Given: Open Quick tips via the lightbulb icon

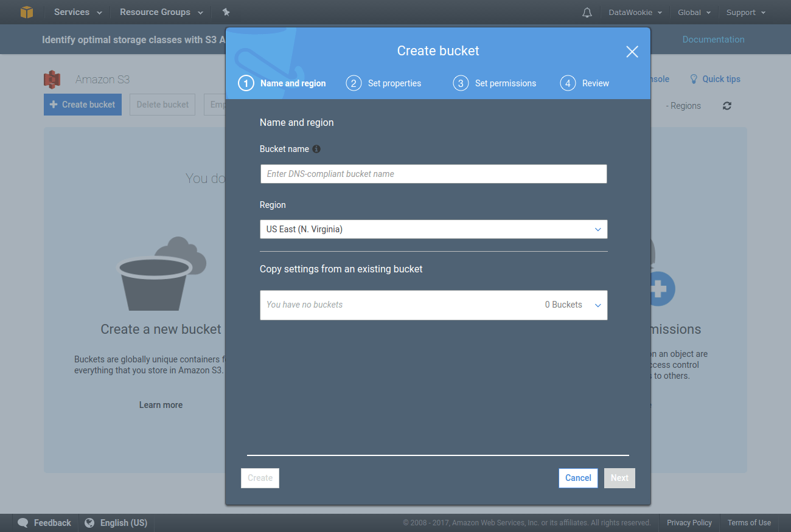Looking at the screenshot, I should coord(694,78).
